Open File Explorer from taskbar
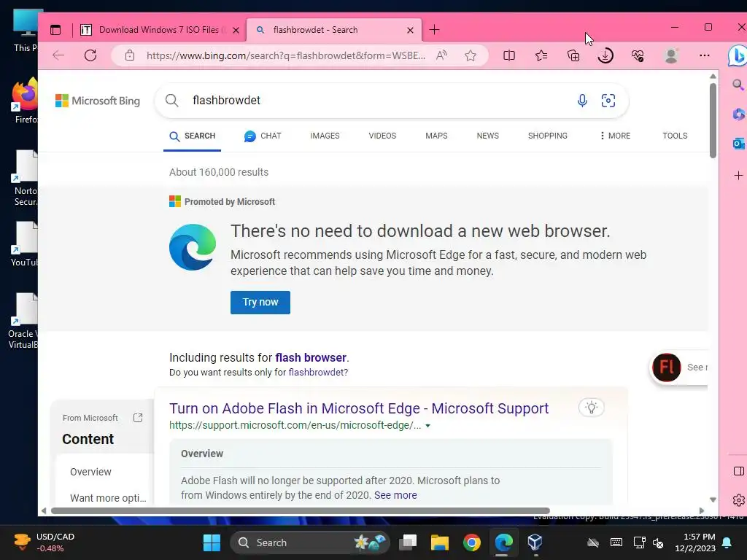Image resolution: width=747 pixels, height=560 pixels. click(440, 542)
